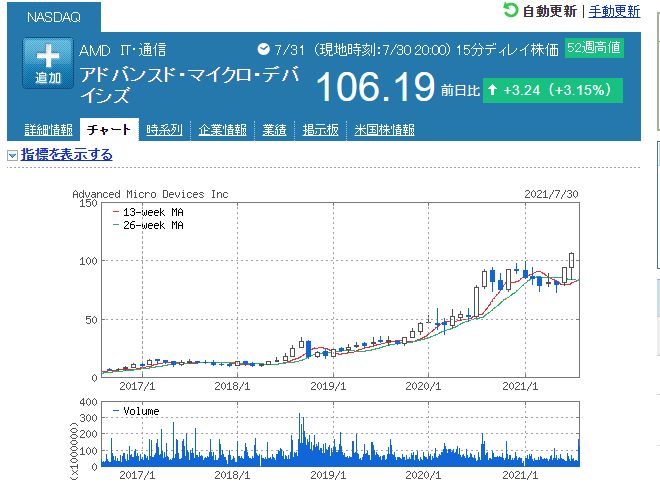Open the 手動更新 manual update link
This screenshot has width=660, height=485.
click(614, 11)
